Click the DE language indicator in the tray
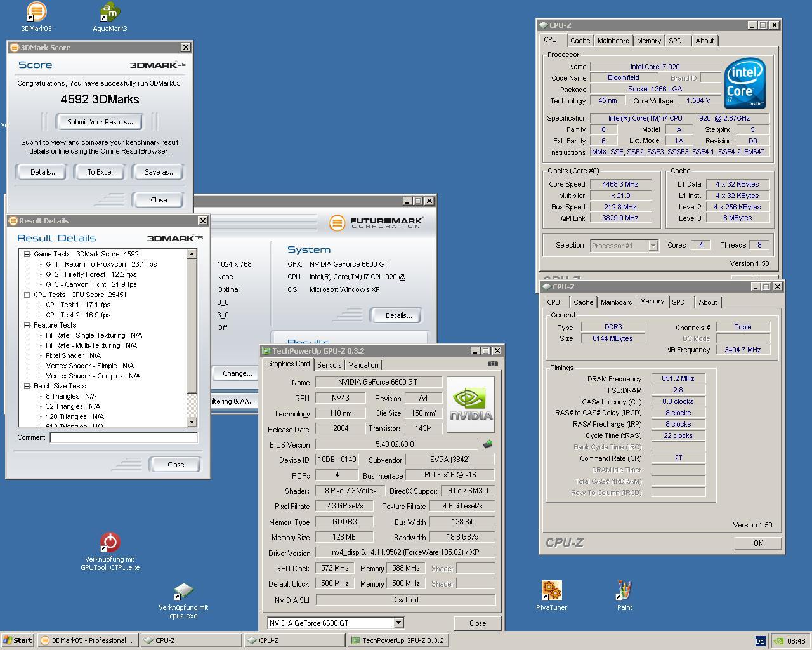Image resolution: width=812 pixels, height=650 pixels. pyautogui.click(x=760, y=640)
